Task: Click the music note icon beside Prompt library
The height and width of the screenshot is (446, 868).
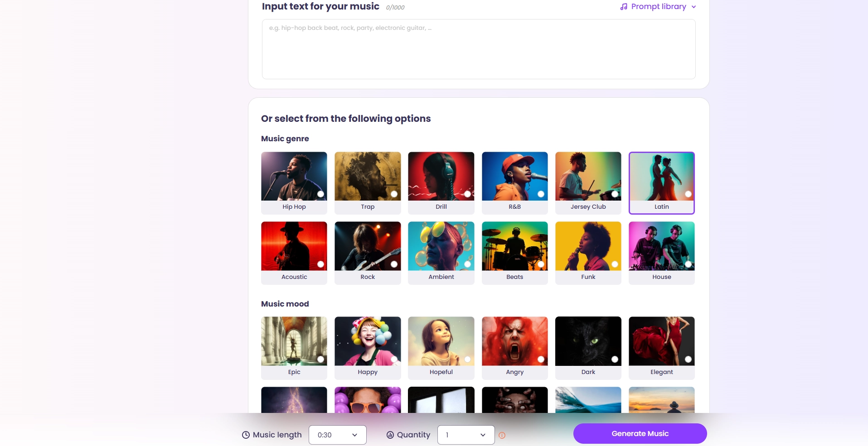Action: point(623,6)
